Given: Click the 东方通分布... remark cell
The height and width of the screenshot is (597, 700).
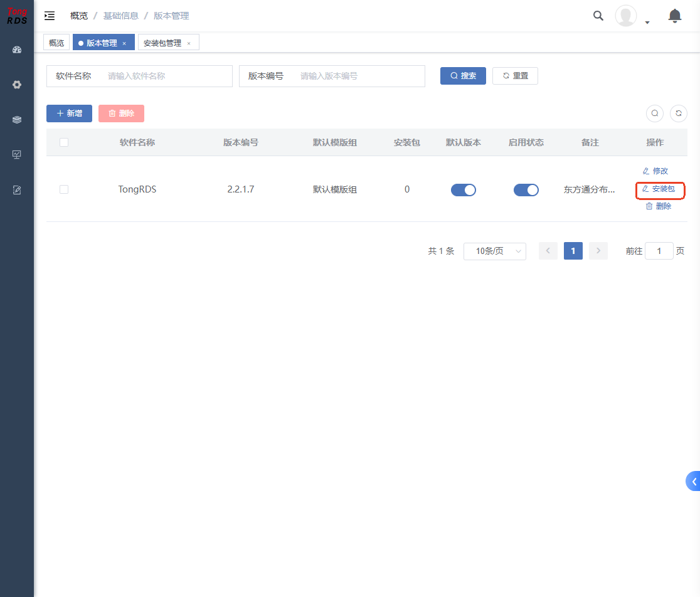Looking at the screenshot, I should [x=589, y=189].
